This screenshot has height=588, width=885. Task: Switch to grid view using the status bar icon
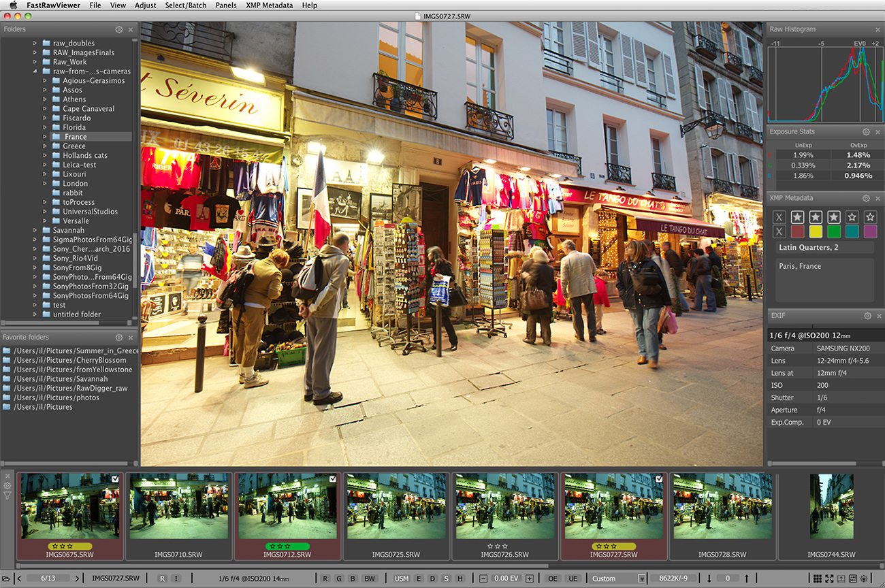click(818, 578)
